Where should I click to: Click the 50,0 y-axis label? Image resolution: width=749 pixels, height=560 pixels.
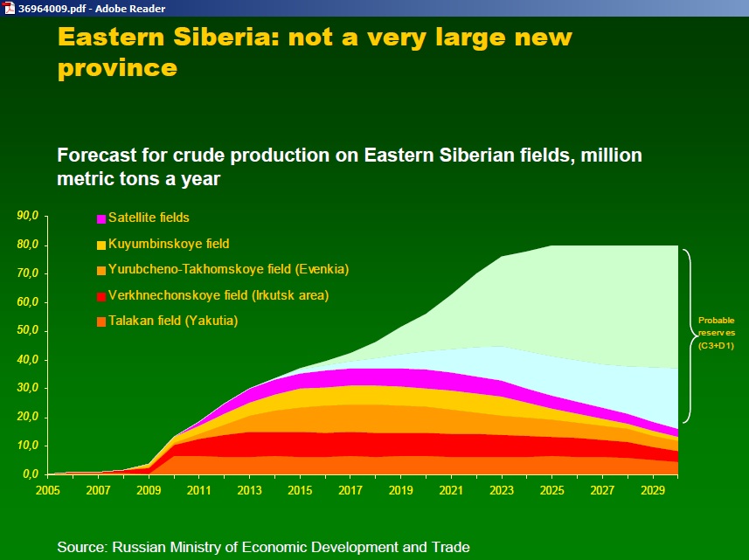tap(28, 331)
